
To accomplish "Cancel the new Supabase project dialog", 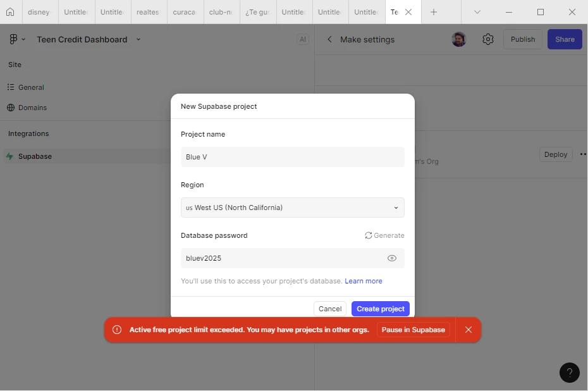I will (330, 309).
